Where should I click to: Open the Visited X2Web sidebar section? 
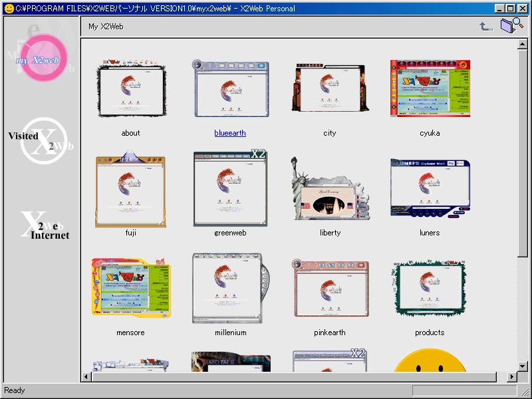[41, 140]
